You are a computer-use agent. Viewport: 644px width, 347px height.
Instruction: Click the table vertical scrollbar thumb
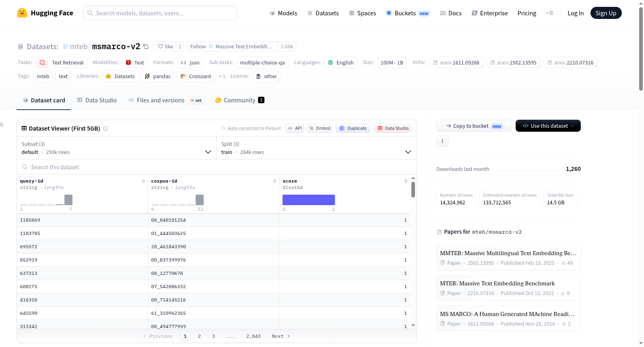pos(413,190)
